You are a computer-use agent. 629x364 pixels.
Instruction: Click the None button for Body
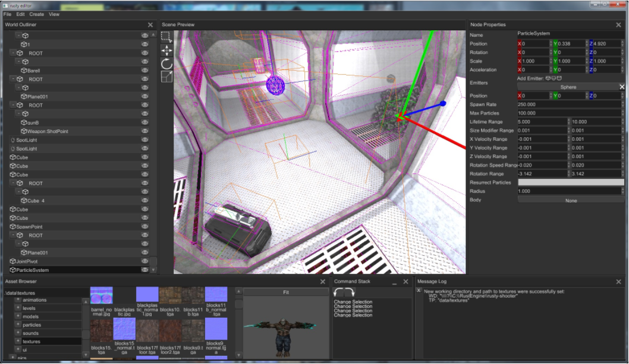[x=571, y=201]
